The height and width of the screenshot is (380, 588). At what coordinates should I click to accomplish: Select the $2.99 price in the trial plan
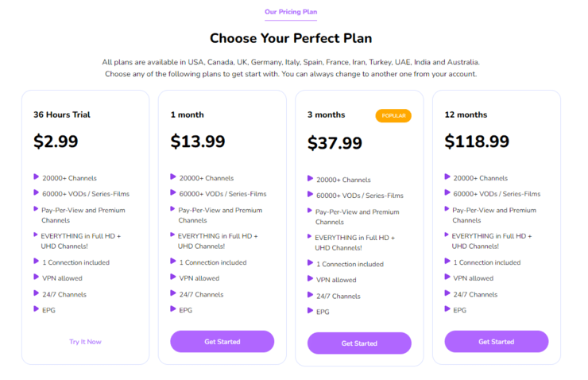tap(56, 142)
